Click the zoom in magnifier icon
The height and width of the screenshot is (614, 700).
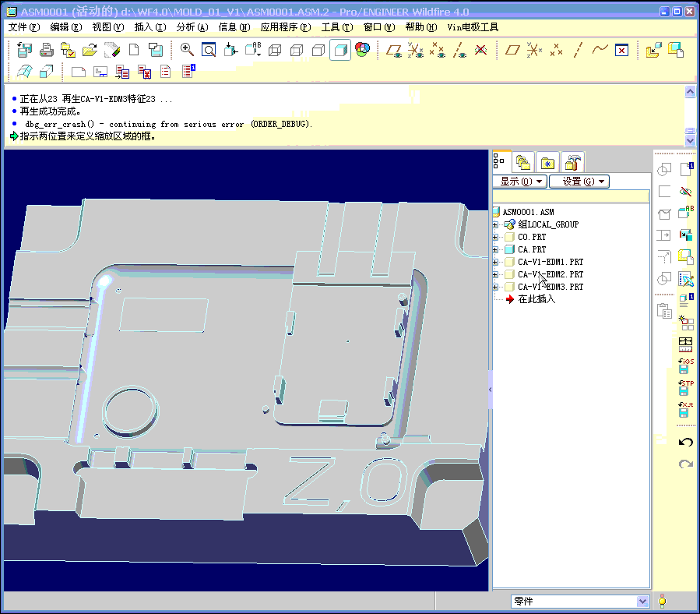187,50
